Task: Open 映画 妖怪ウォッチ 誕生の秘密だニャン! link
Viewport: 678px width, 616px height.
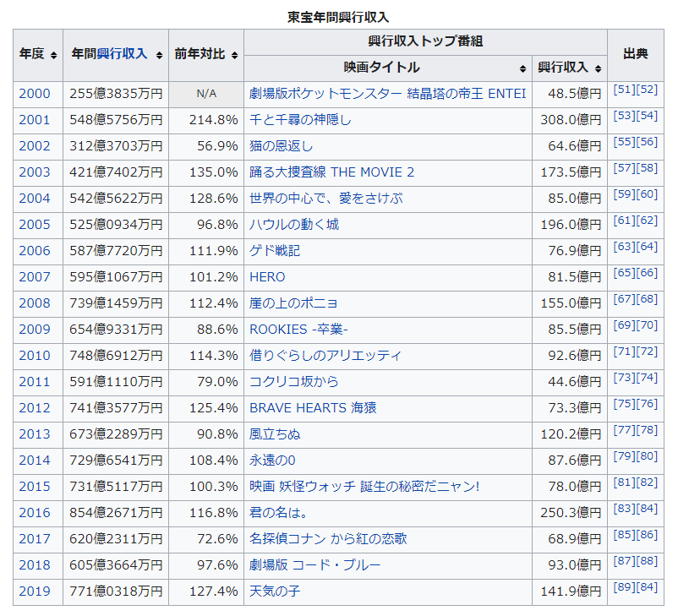Action: pyautogui.click(x=364, y=487)
